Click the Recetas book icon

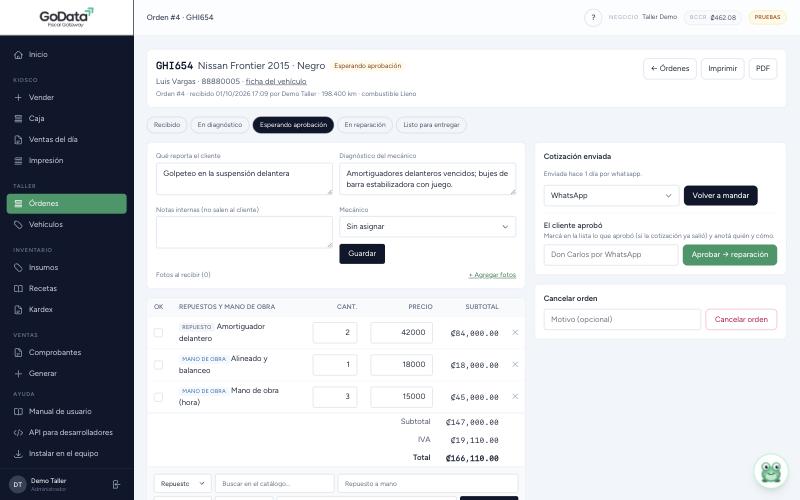[x=18, y=288]
